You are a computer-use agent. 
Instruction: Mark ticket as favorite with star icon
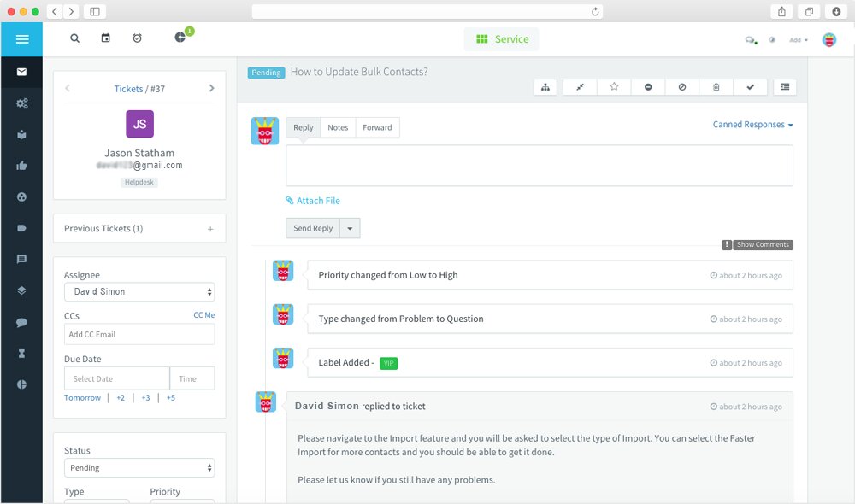(x=614, y=87)
